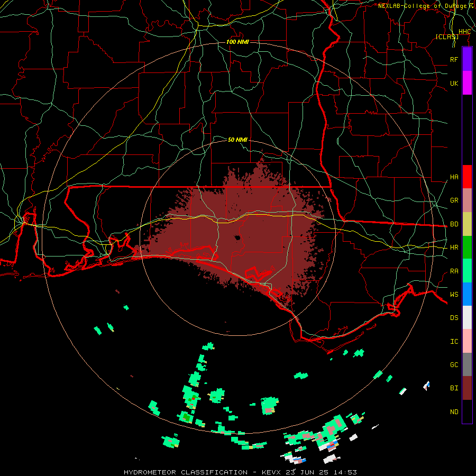The width and height of the screenshot is (476, 476).
Task: Click the 50 NMI range ring label
Action: click(x=237, y=140)
